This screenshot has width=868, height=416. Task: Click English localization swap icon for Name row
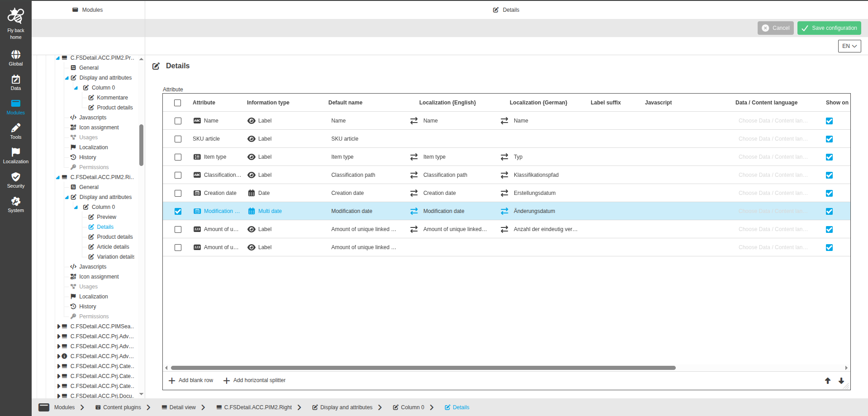tap(414, 121)
